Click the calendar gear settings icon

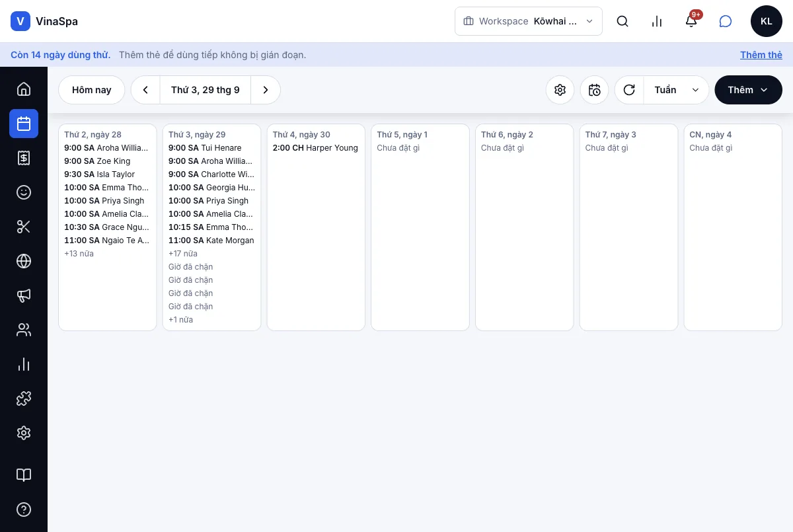(560, 90)
